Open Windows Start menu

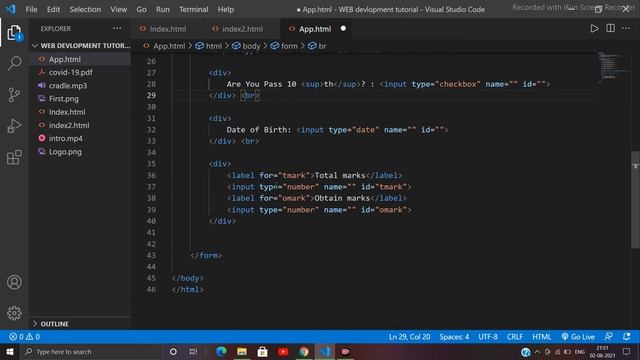(10, 351)
